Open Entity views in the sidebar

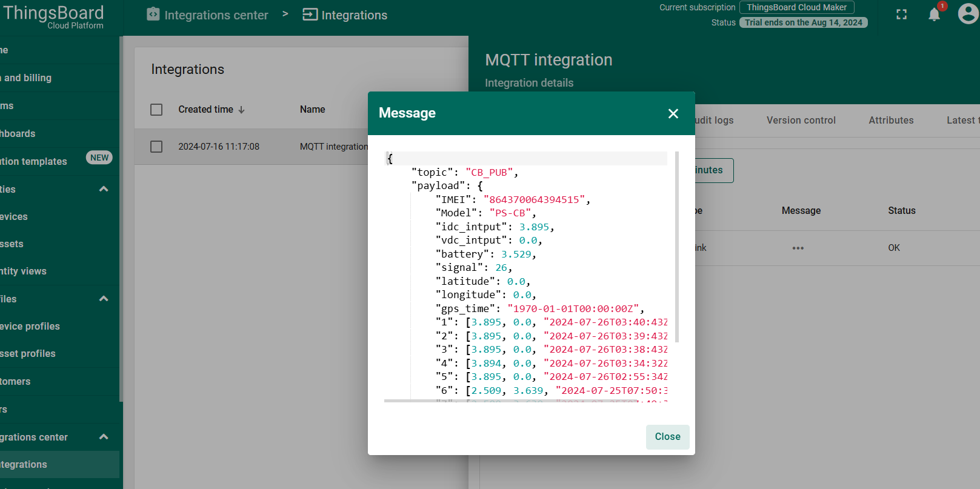point(59,271)
